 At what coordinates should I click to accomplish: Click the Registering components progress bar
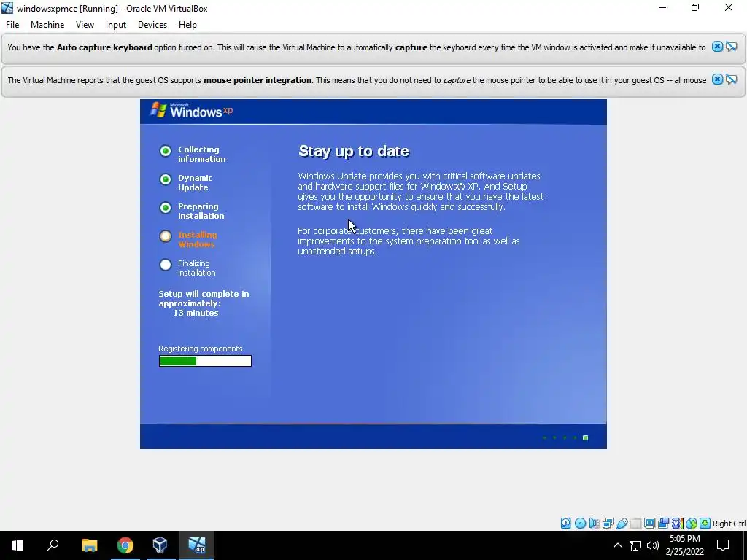click(x=205, y=361)
